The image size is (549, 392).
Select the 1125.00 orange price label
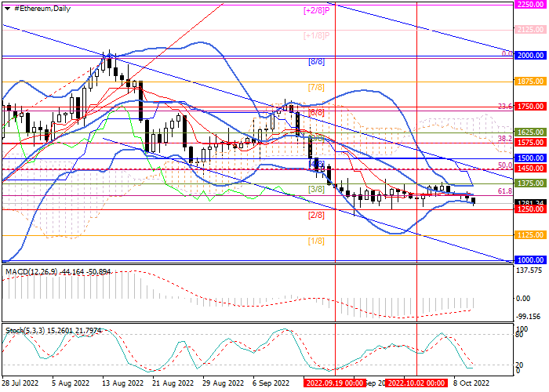click(x=530, y=234)
